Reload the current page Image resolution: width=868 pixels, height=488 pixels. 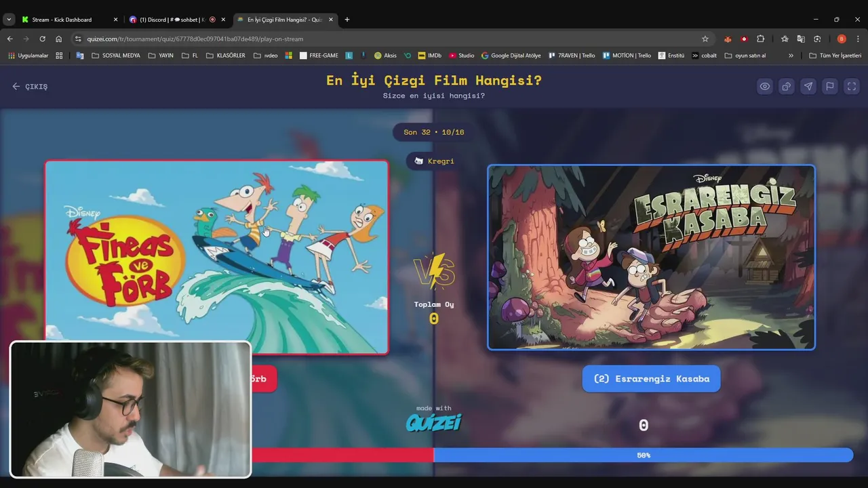coord(42,39)
